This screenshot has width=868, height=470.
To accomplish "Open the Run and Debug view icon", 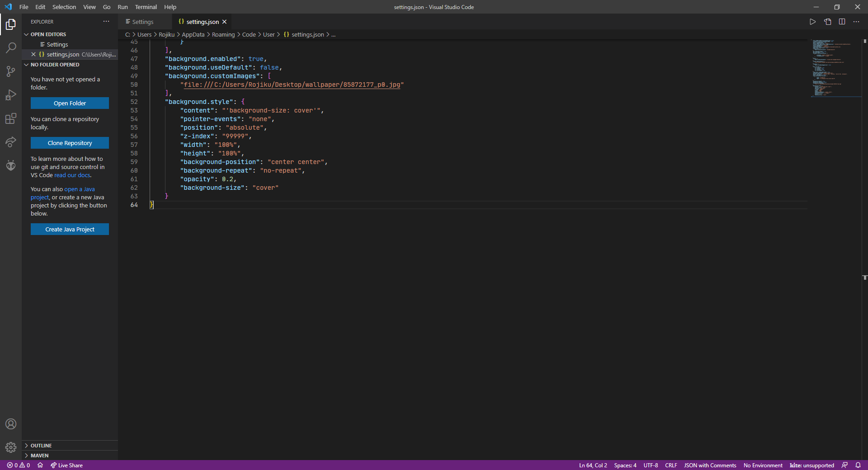I will click(11, 95).
